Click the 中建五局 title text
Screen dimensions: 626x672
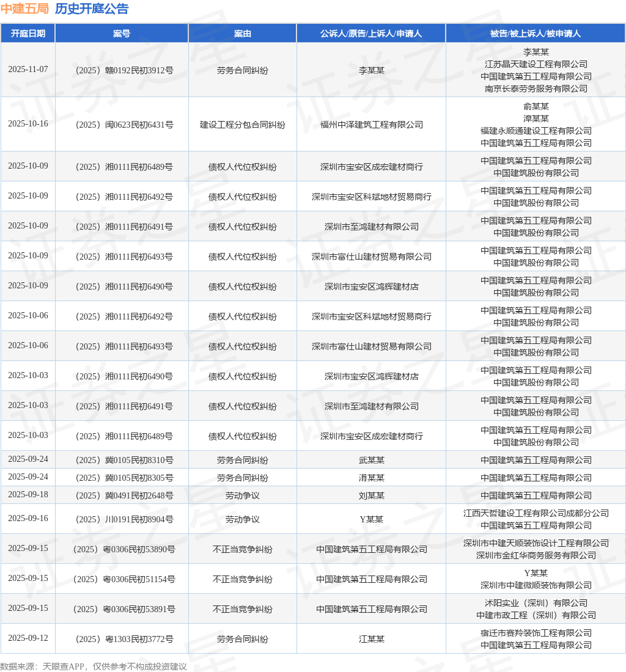tap(25, 9)
